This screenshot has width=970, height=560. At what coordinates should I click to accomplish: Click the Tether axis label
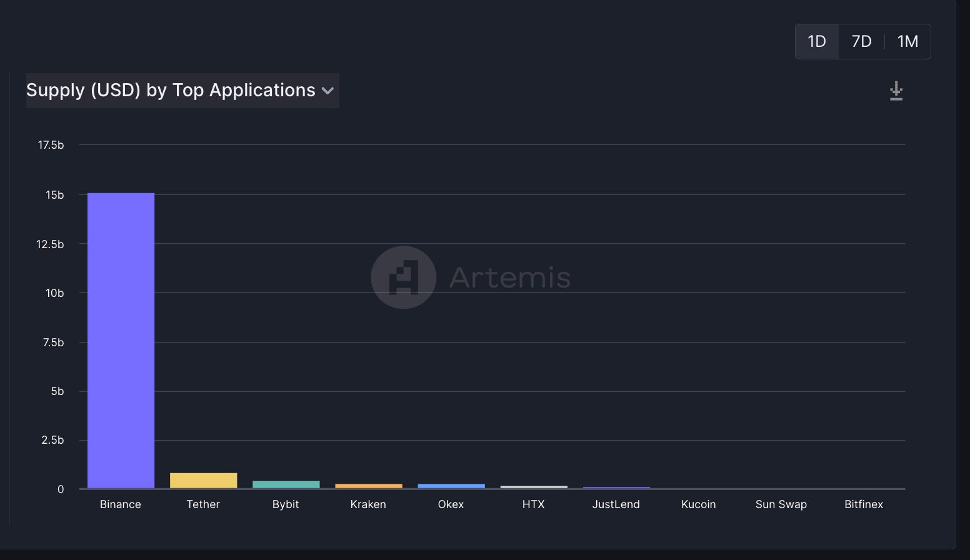pyautogui.click(x=203, y=504)
